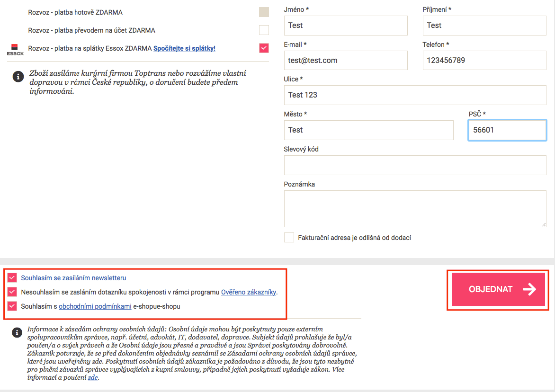Image resolution: width=555 pixels, height=392 pixels.
Task: Click the info icon beside the Toptrans delivery note
Action: (x=18, y=77)
